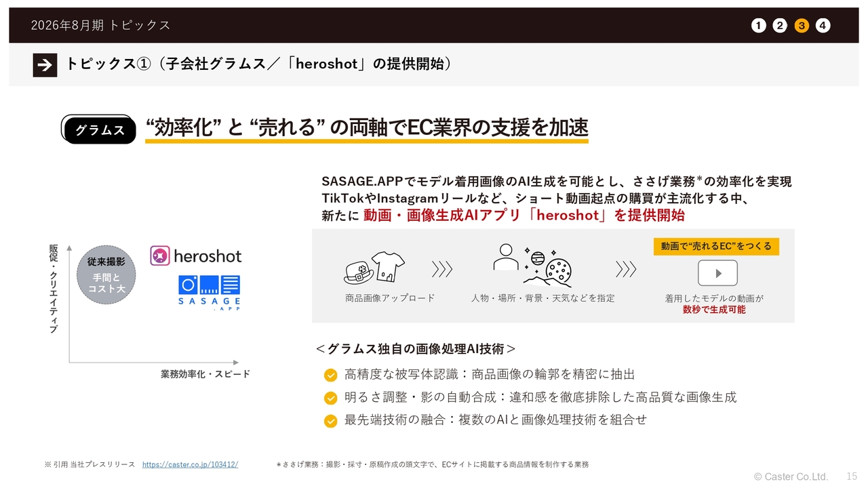Image resolution: width=868 pixels, height=488 pixels.
Task: Click the hat and t-shirt product icon
Action: 374,268
